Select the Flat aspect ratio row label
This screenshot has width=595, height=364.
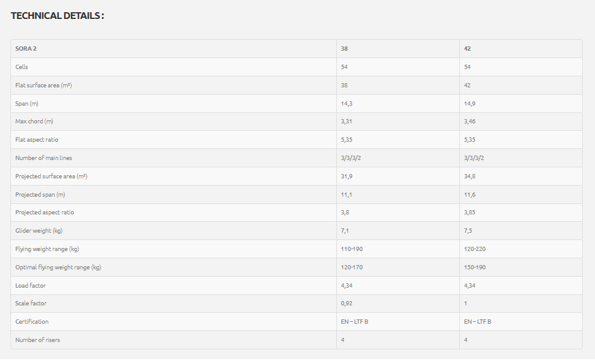point(37,140)
